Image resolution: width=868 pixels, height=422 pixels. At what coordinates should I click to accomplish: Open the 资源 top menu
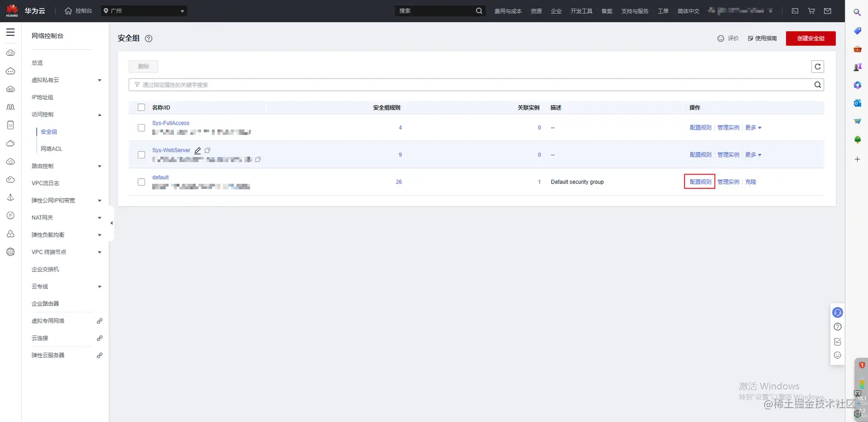(x=536, y=11)
